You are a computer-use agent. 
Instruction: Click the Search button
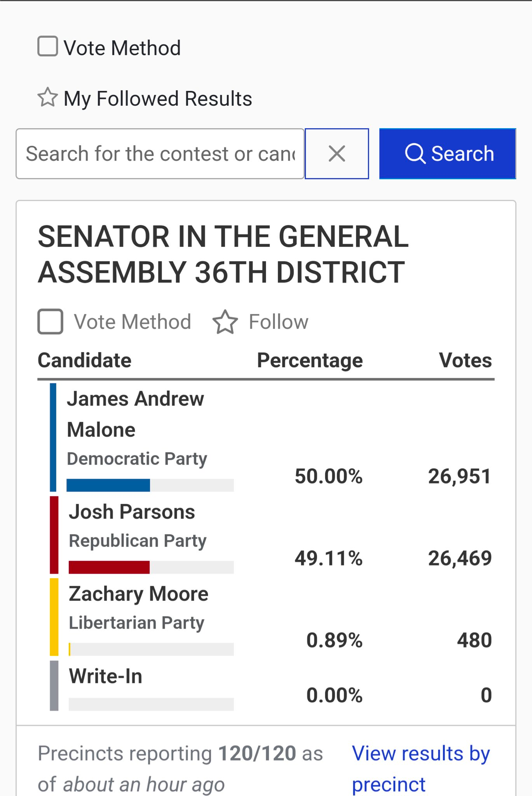pos(448,154)
